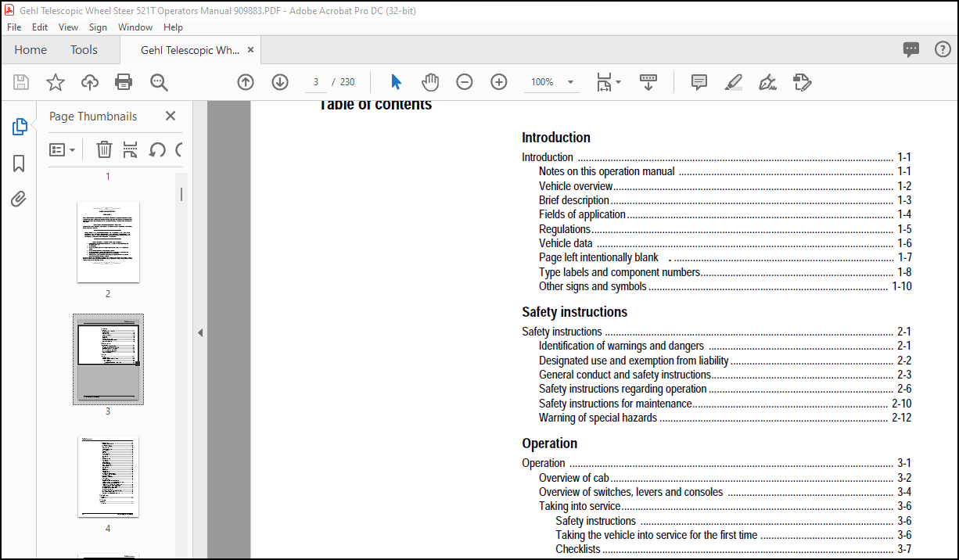The height and width of the screenshot is (560, 959).
Task: Click the insert/split pages icon in thumbnails panel
Action: pyautogui.click(x=131, y=149)
